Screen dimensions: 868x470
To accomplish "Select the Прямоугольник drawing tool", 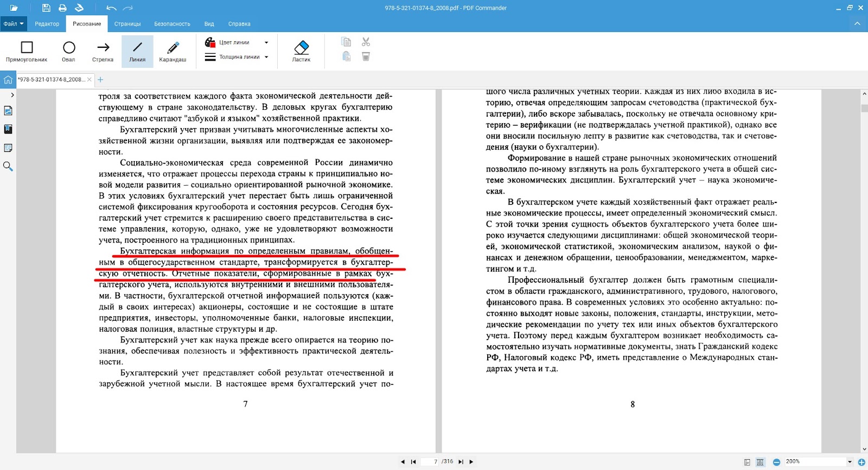I will pos(27,52).
